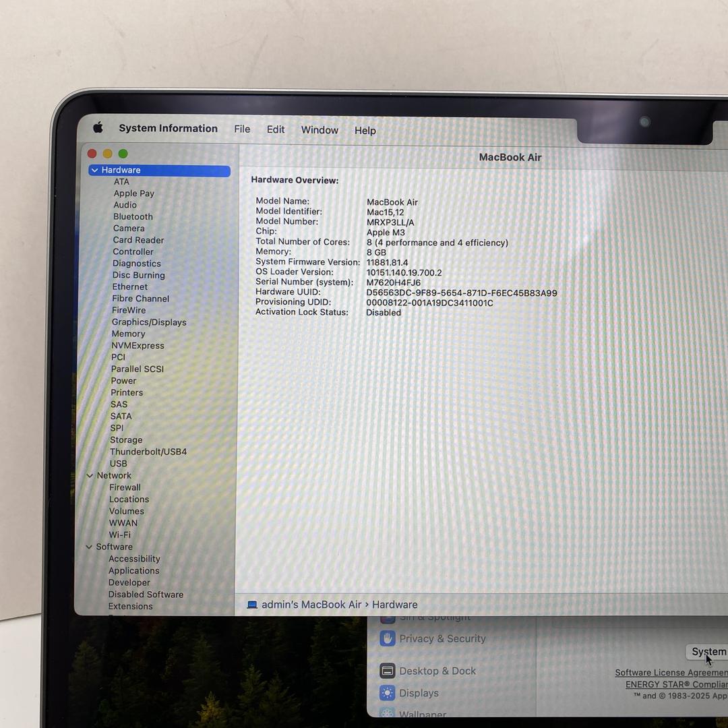Select Disc Burning in the sidebar

[x=138, y=275]
